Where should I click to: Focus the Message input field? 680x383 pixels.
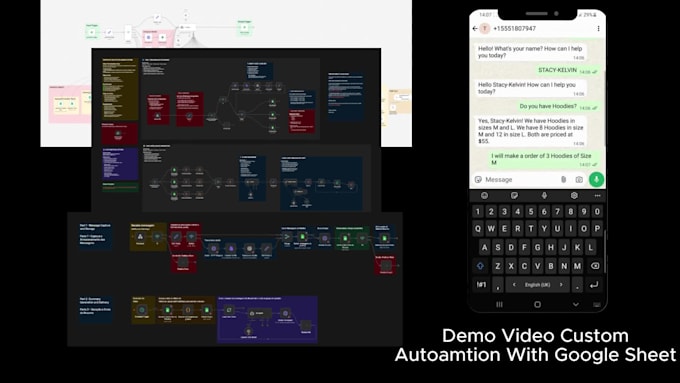[528, 180]
